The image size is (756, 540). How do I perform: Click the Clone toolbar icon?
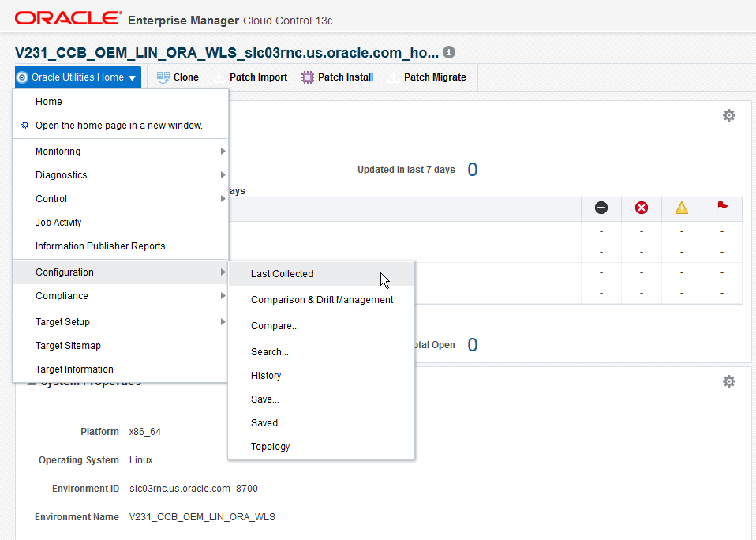click(163, 77)
